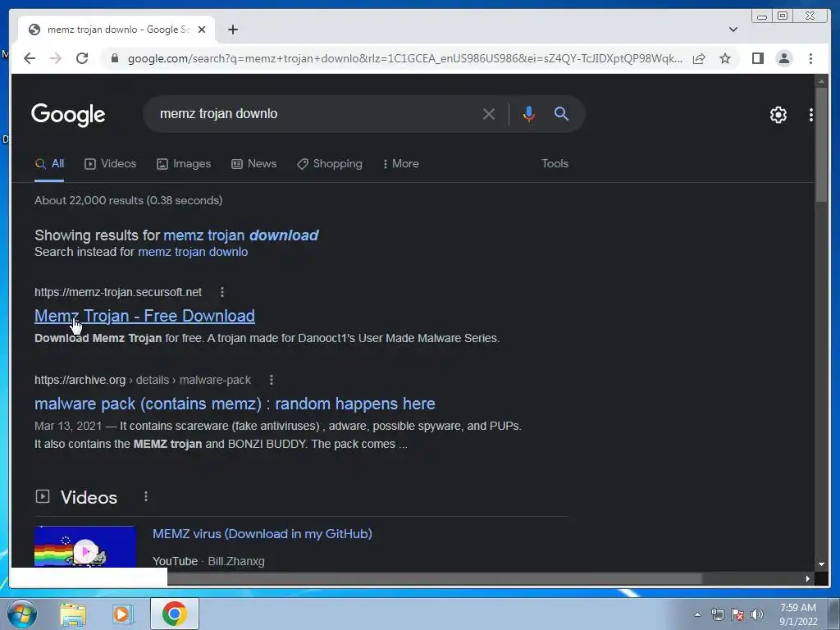
Task: Click the magnifier search button
Action: click(x=561, y=113)
